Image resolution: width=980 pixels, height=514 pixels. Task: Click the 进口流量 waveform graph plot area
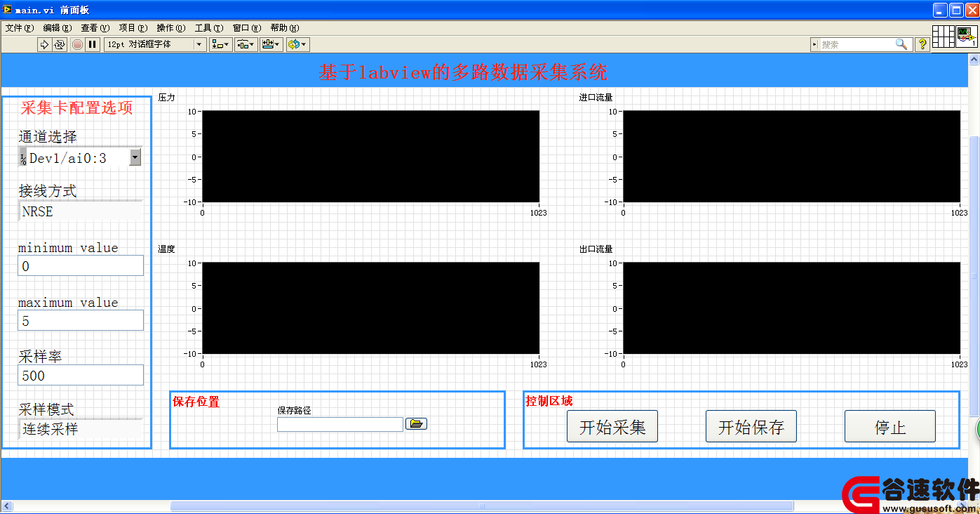(x=791, y=156)
